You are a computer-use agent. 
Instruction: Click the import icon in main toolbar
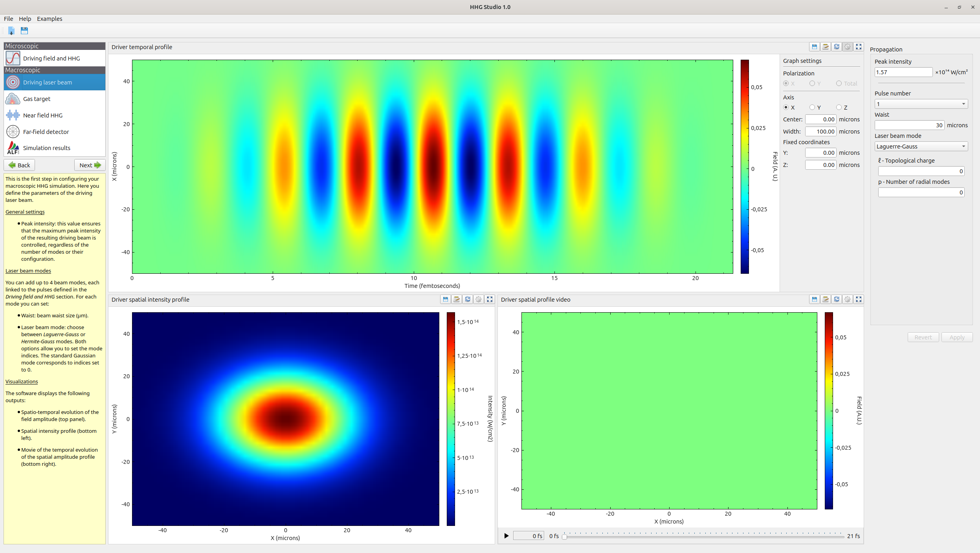pyautogui.click(x=11, y=31)
